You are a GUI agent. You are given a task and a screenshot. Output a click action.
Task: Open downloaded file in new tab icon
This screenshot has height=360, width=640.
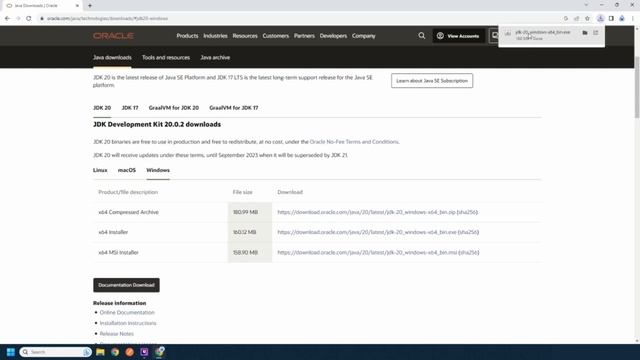[x=596, y=33]
